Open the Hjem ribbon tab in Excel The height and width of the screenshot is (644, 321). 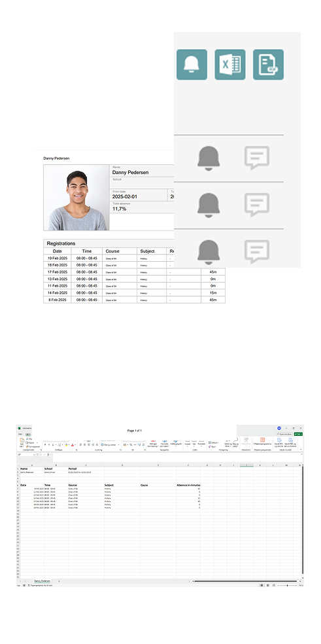(x=28, y=434)
